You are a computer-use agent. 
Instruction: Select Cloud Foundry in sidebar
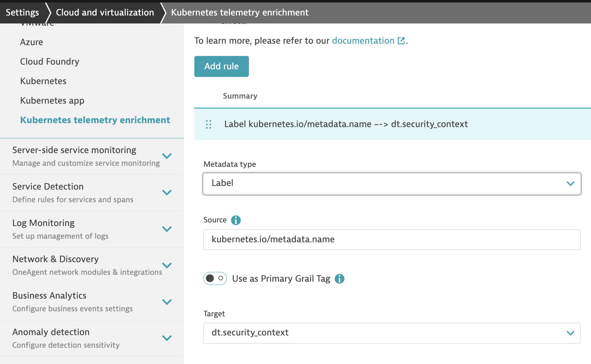point(49,62)
